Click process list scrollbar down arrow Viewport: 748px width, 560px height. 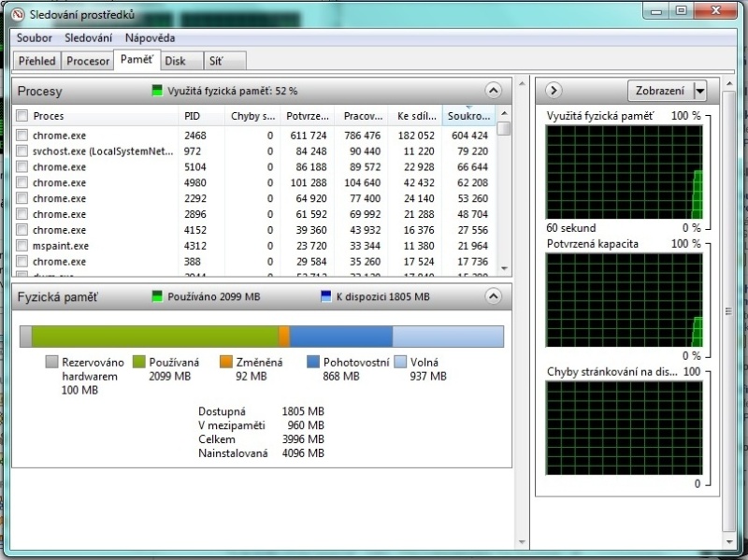click(504, 268)
